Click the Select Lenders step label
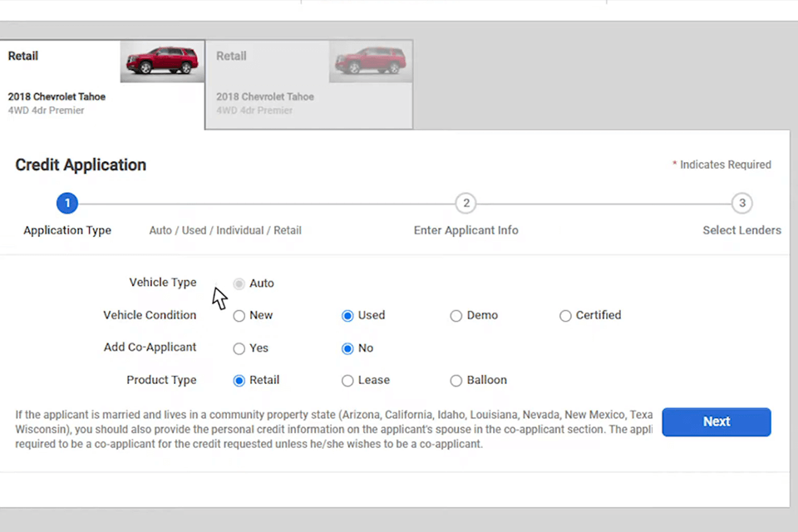 [x=741, y=230]
